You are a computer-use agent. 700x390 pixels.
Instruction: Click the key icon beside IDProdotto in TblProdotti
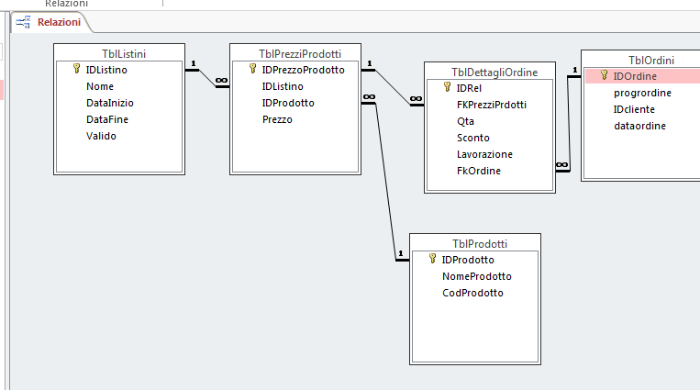click(x=432, y=259)
